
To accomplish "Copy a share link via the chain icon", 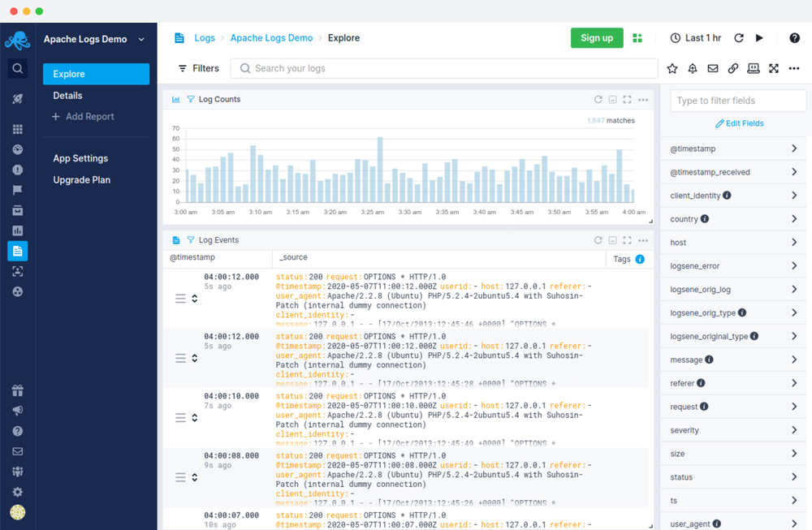I will (x=732, y=69).
